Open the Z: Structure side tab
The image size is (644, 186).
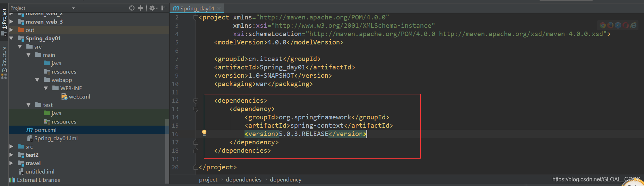4,63
